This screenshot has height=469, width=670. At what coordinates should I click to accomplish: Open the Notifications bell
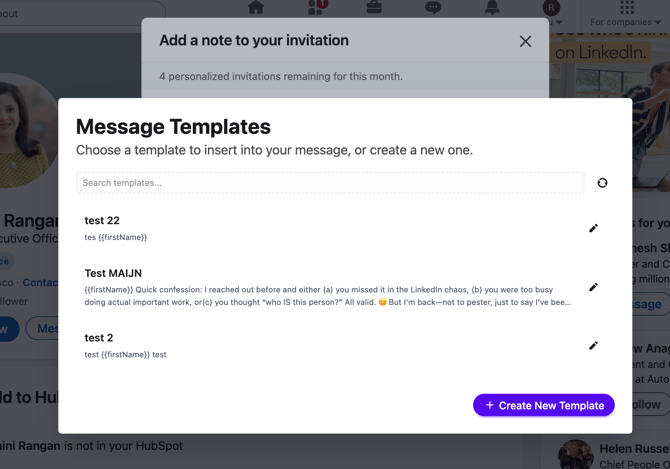[x=492, y=8]
